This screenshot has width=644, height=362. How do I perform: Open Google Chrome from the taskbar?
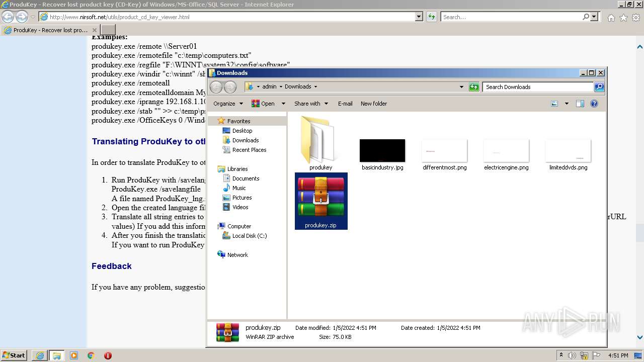coord(91,355)
